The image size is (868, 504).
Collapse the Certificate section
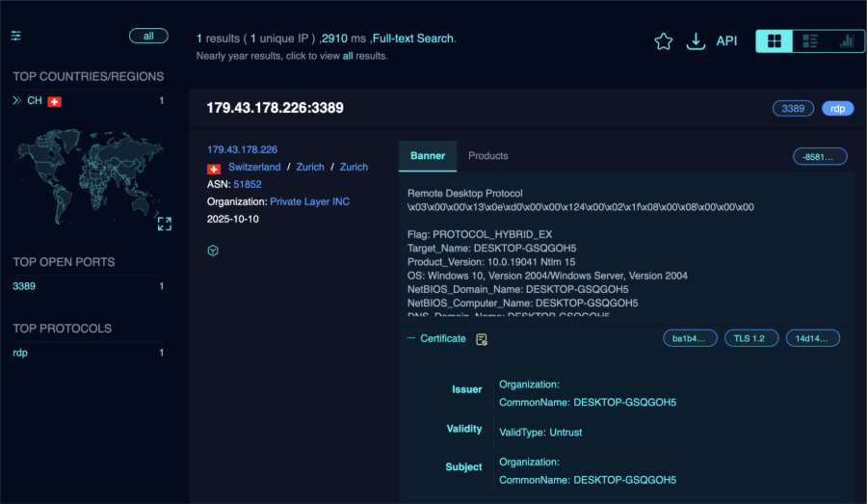click(411, 338)
